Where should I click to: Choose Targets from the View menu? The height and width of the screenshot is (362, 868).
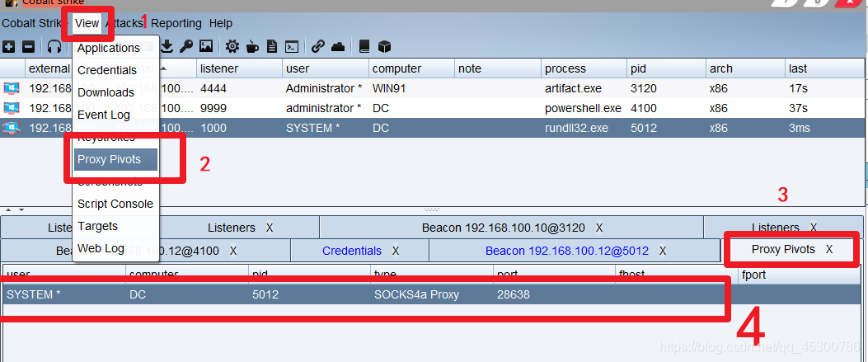[x=115, y=226]
